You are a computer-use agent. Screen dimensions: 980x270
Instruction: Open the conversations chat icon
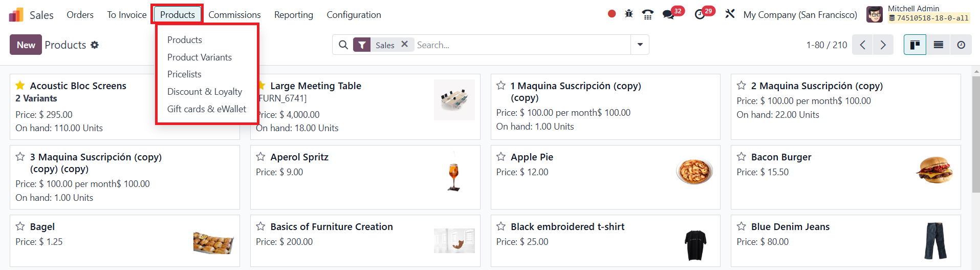click(x=668, y=14)
